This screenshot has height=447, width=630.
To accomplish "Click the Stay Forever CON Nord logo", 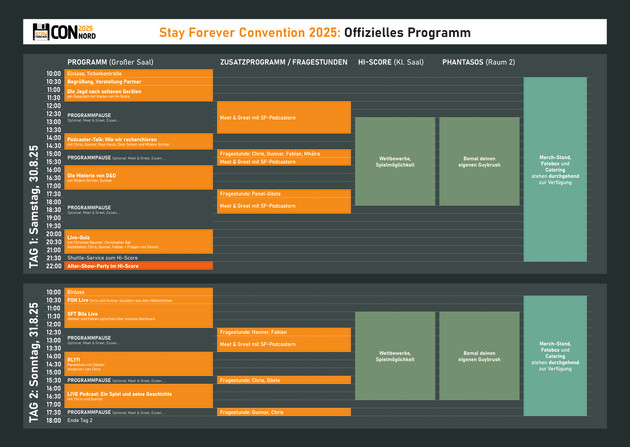I will (x=64, y=32).
